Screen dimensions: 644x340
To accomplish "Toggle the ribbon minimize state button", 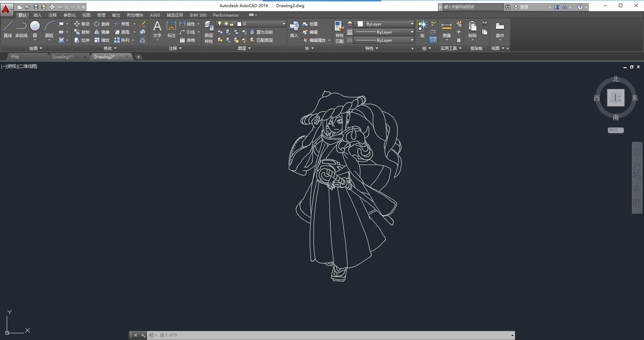I will (x=251, y=15).
